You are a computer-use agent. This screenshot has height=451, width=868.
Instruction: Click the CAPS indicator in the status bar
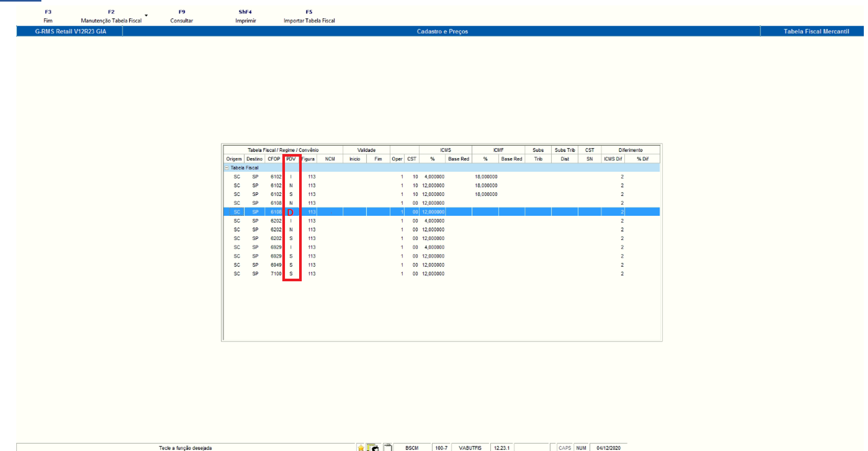pyautogui.click(x=565, y=448)
